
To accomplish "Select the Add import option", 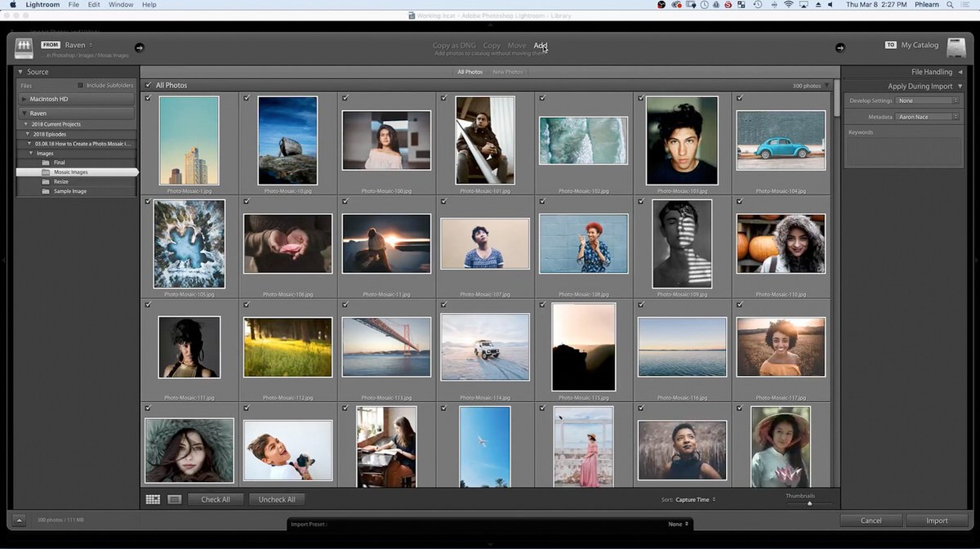I will click(541, 46).
